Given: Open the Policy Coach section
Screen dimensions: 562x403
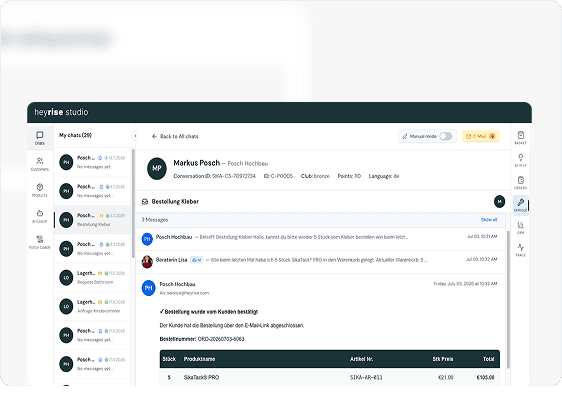Looking at the screenshot, I should coord(40,242).
